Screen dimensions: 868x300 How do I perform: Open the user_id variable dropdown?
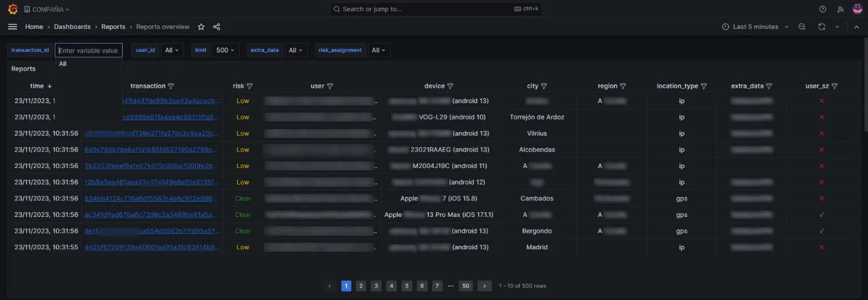coord(173,50)
